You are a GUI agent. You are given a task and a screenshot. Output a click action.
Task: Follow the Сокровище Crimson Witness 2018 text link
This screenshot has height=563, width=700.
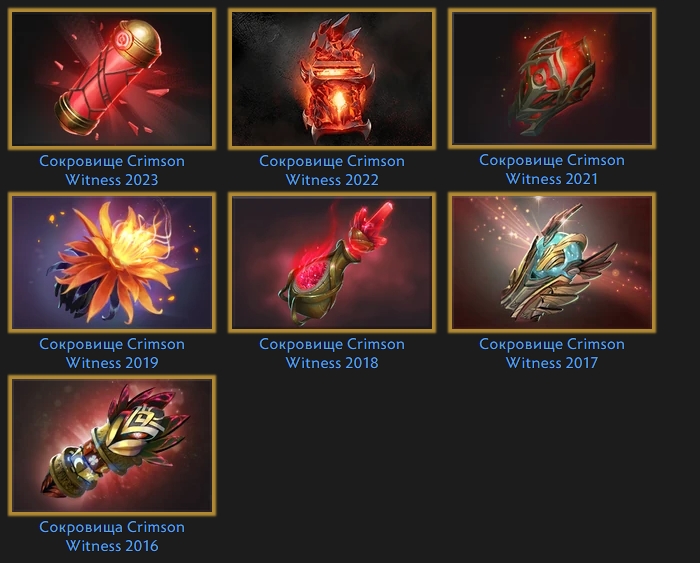coord(332,353)
